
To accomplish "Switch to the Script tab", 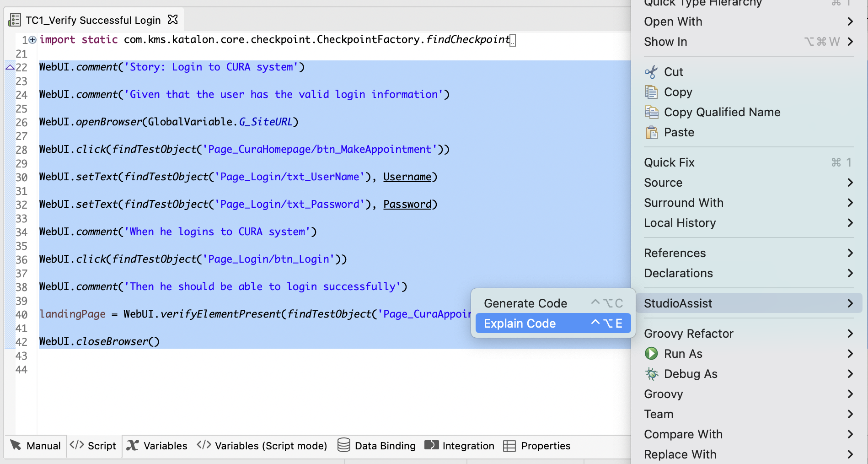I will [93, 445].
